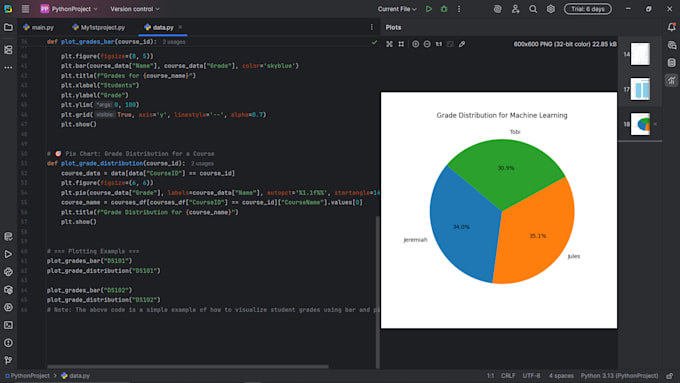Image resolution: width=680 pixels, height=383 pixels.
Task: Open the Project tool window folder icon
Action: [x=8, y=27]
